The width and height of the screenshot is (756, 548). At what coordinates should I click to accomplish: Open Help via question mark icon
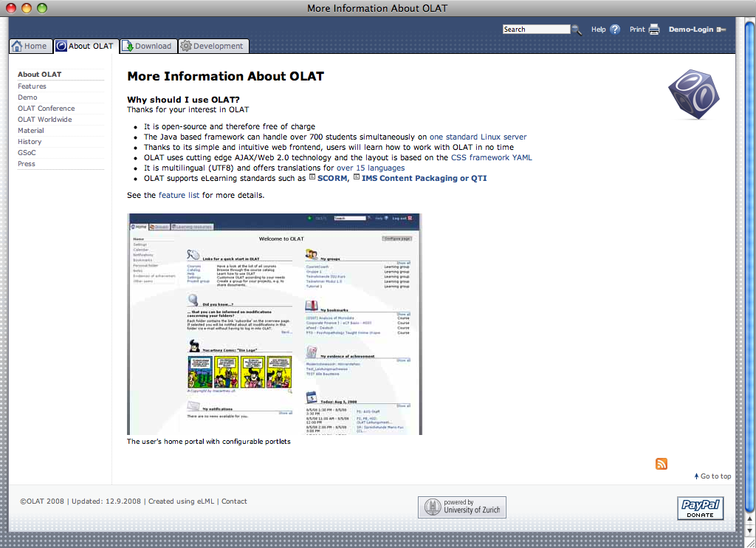[615, 30]
